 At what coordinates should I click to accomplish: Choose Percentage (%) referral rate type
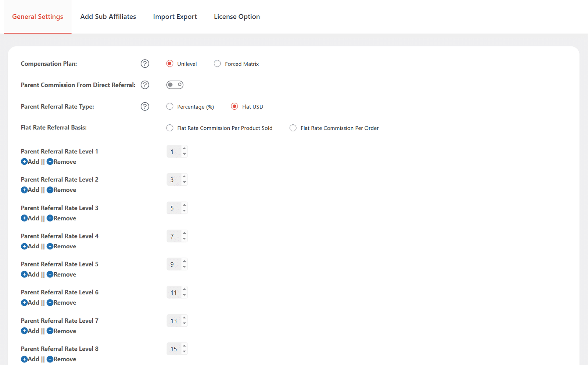[170, 106]
